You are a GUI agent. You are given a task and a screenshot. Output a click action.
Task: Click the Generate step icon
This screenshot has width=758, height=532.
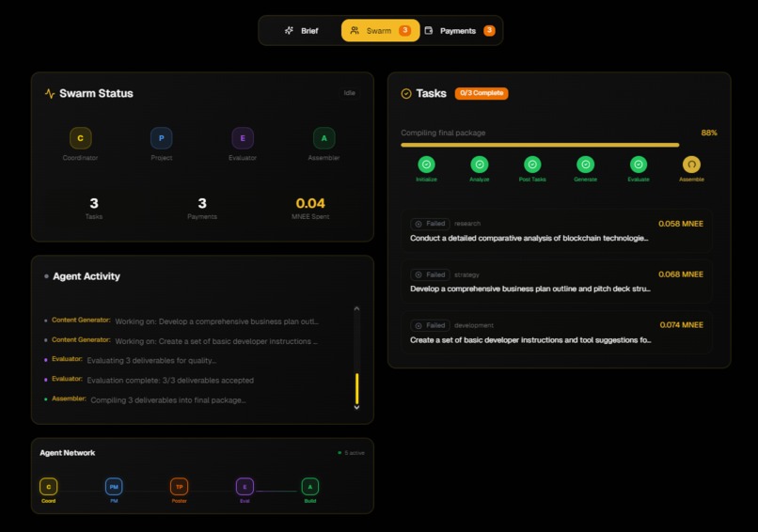(x=585, y=164)
